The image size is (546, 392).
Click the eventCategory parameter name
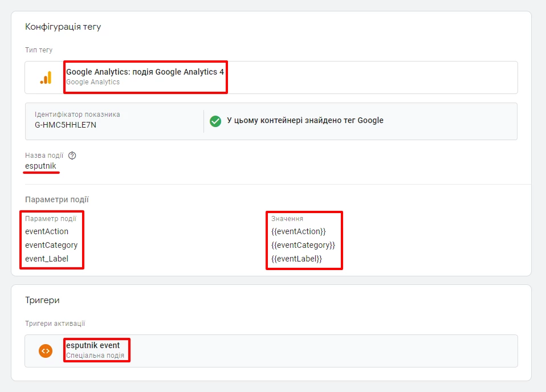coord(51,245)
